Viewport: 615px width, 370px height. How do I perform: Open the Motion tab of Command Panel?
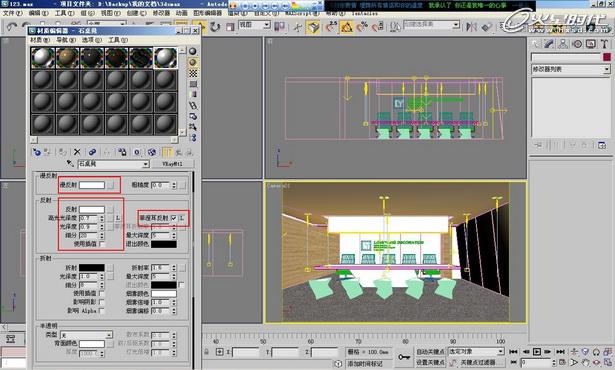coord(577,44)
